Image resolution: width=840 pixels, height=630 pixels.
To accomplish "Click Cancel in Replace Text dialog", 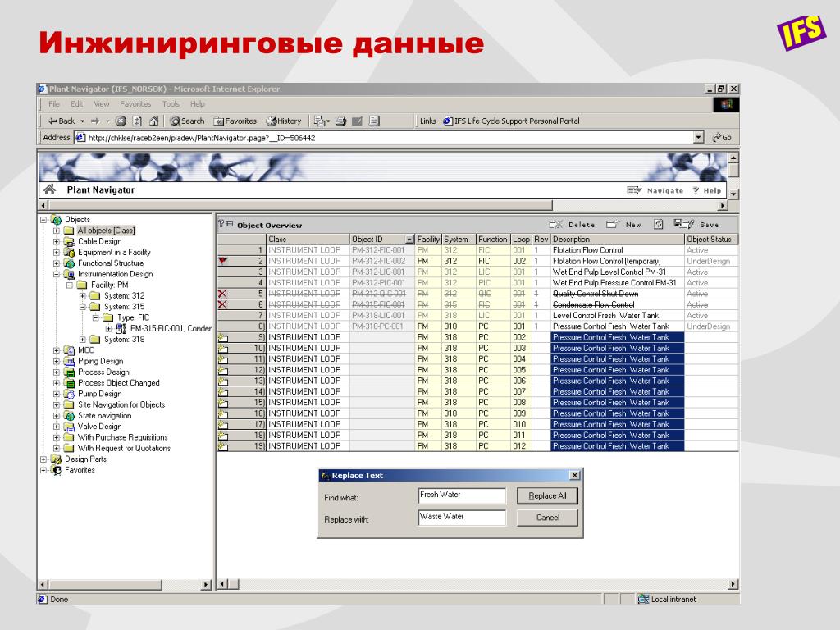I will pyautogui.click(x=547, y=518).
